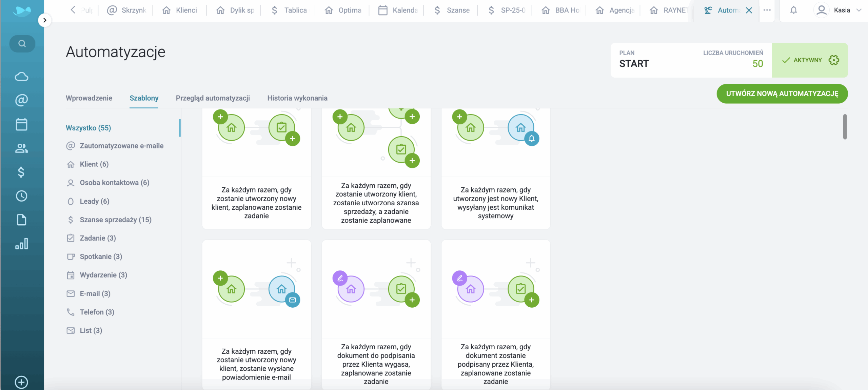Open the bar chart reports icon
The image size is (868, 390).
22,244
